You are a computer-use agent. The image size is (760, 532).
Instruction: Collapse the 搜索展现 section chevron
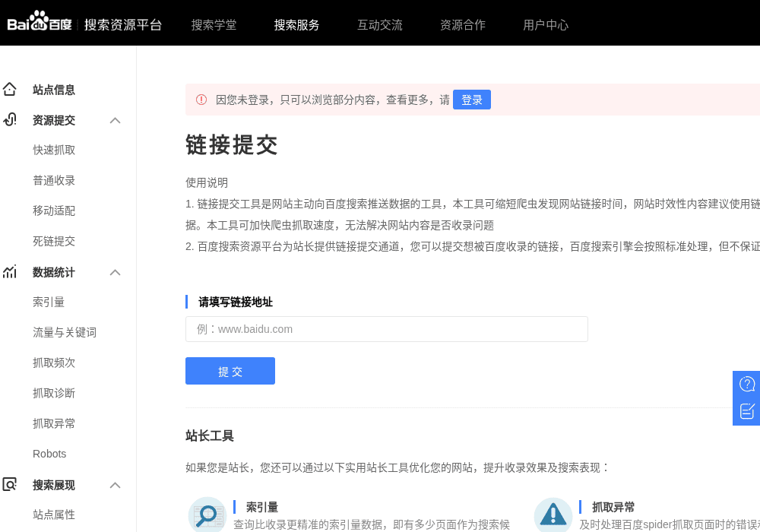(x=115, y=485)
